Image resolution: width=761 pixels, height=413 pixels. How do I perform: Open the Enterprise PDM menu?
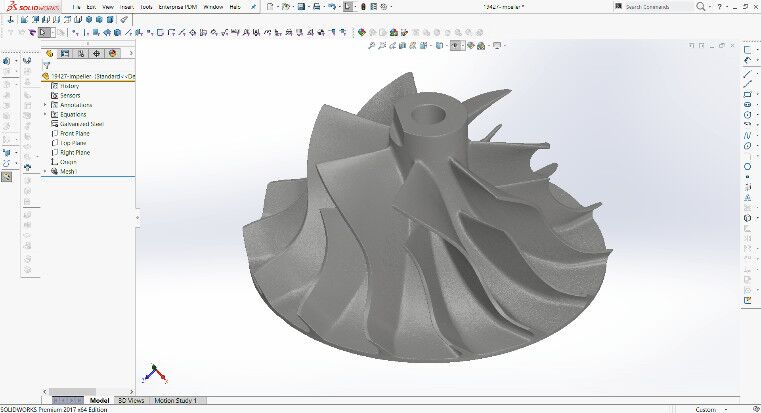(178, 7)
